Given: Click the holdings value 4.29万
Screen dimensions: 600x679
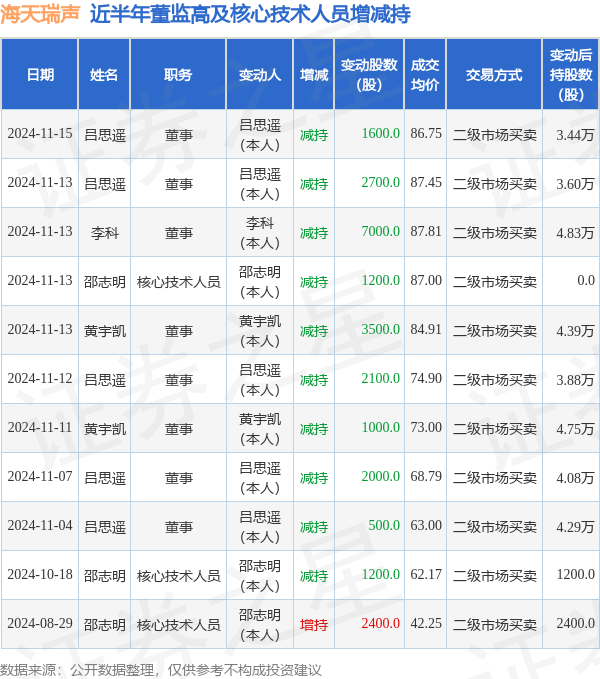Looking at the screenshot, I should pyautogui.click(x=575, y=526).
